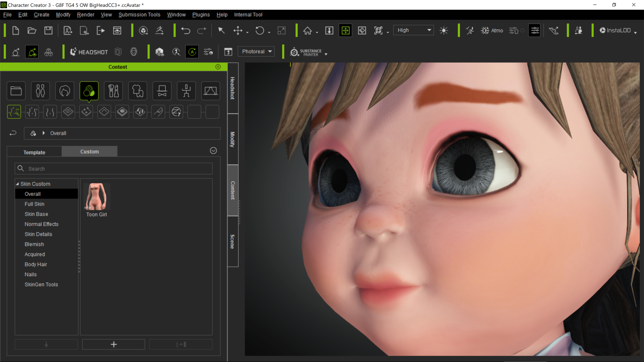Collapse the Skin Custom tree node
Screen dimensions: 644x362
click(x=17, y=184)
